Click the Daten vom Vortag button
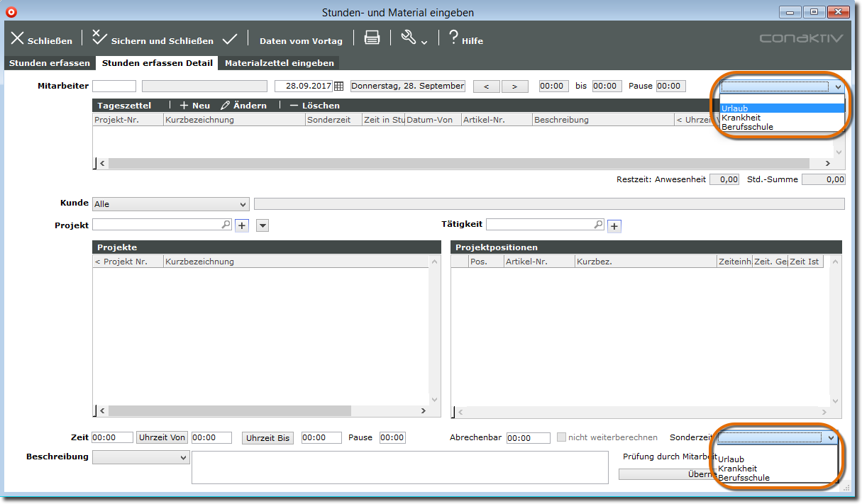The width and height of the screenshot is (862, 504). coord(301,40)
